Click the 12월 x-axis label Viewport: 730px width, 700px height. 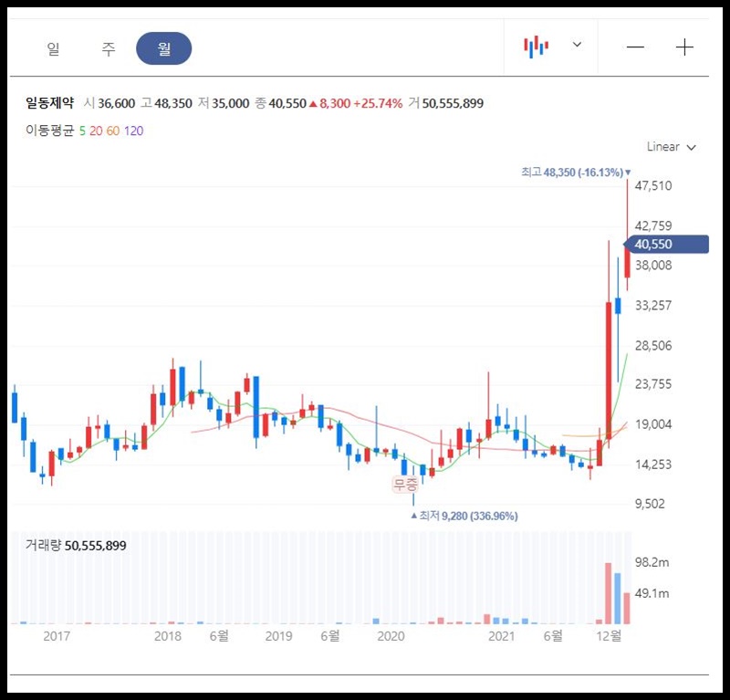point(609,636)
